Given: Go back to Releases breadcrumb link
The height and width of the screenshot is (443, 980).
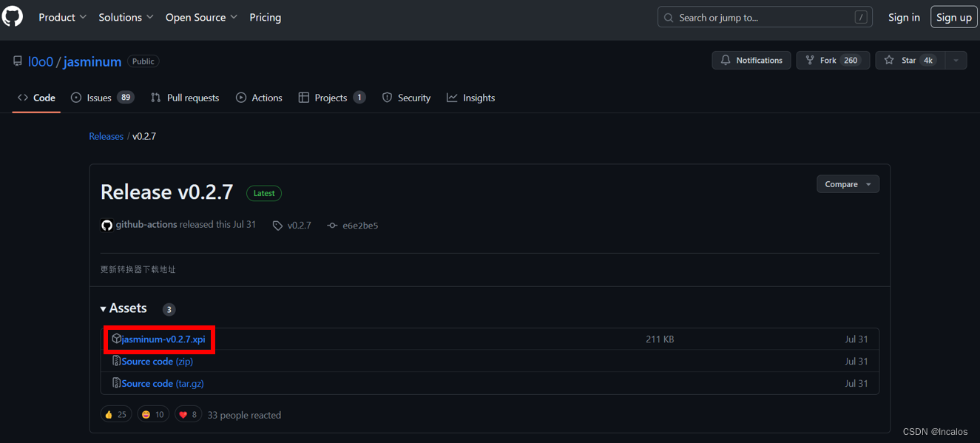Looking at the screenshot, I should point(106,136).
